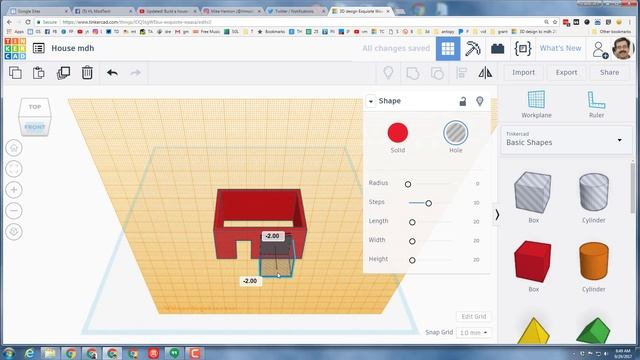Viewport: 640px width, 360px height.
Task: Pick the orange Cylinder shape
Action: click(x=593, y=261)
